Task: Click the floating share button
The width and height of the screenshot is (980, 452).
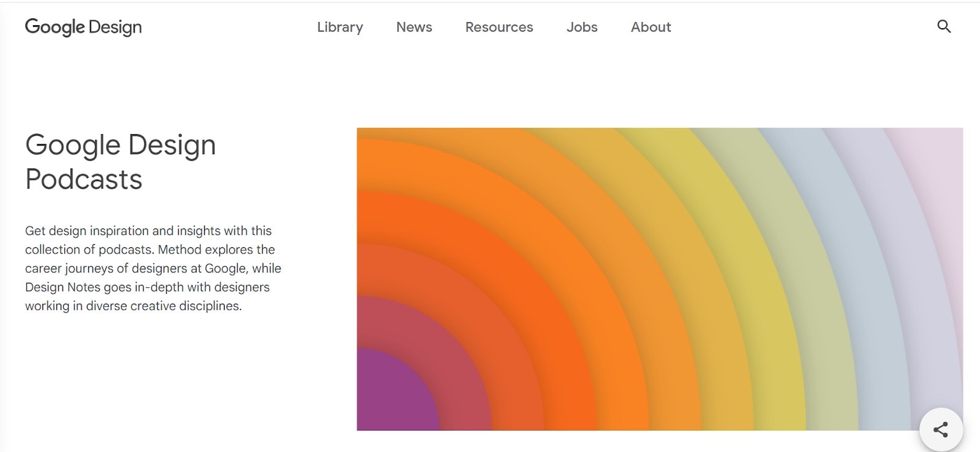Action: 941,429
